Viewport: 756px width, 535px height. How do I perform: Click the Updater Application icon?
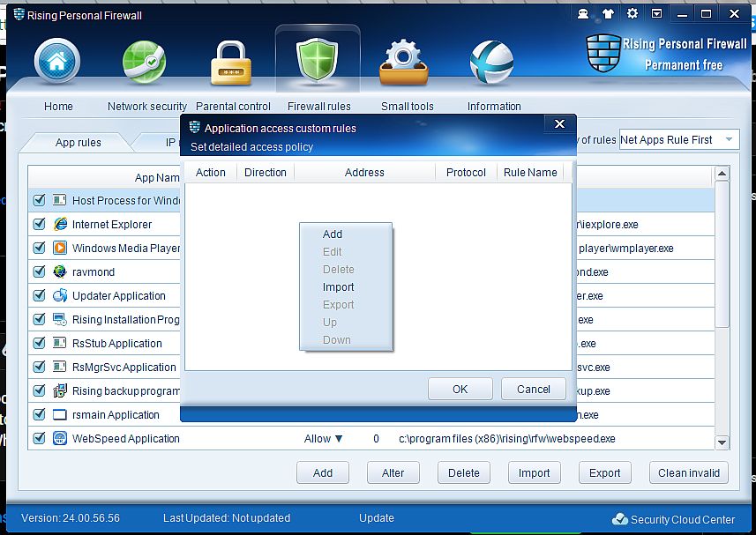[x=60, y=295]
